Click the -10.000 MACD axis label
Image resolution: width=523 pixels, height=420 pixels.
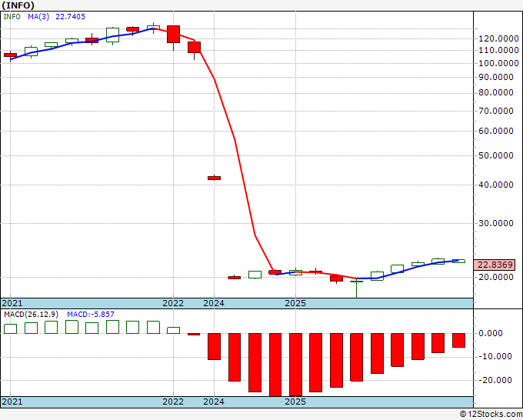495,357
